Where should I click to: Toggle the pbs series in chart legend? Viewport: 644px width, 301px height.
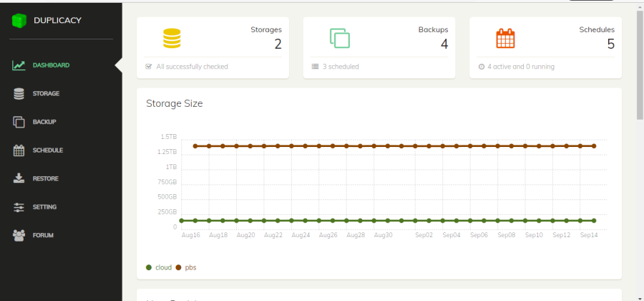click(x=186, y=267)
